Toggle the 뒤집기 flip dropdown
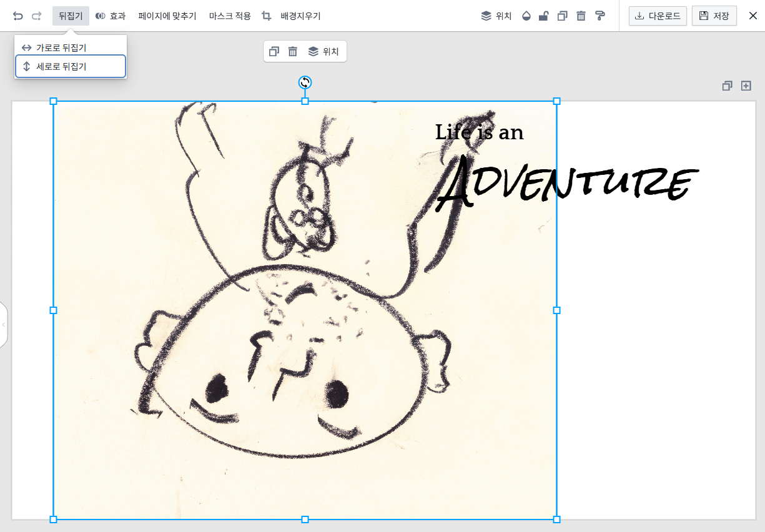Viewport: 765px width, 532px height. point(71,16)
